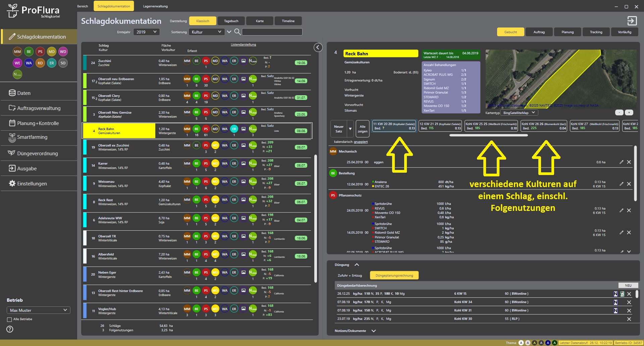Screen dimensions: 644x346
Task: Click the search magnifier icon
Action: [237, 32]
